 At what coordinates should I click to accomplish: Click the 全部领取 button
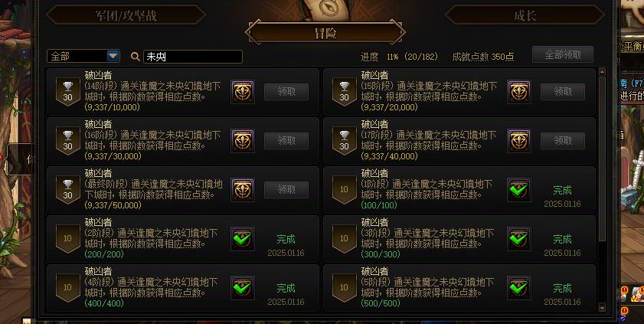pos(563,54)
